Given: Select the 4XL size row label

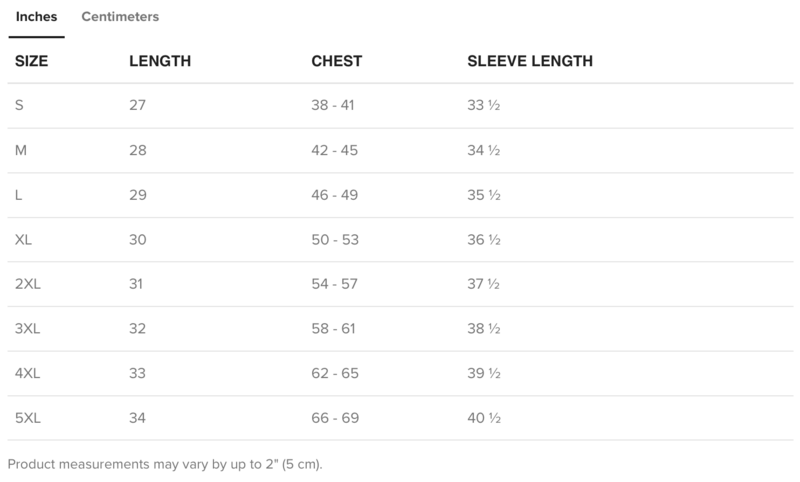Looking at the screenshot, I should coord(28,373).
